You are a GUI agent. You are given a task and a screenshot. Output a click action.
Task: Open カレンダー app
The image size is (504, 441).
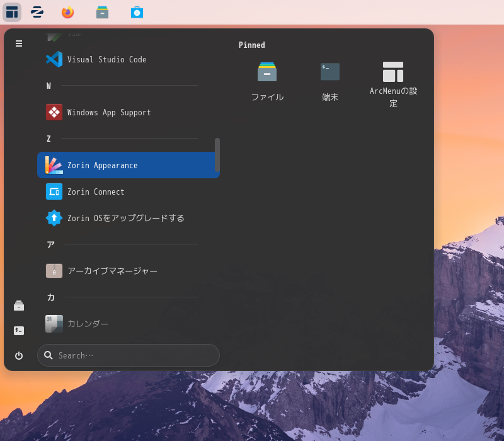tap(129, 323)
